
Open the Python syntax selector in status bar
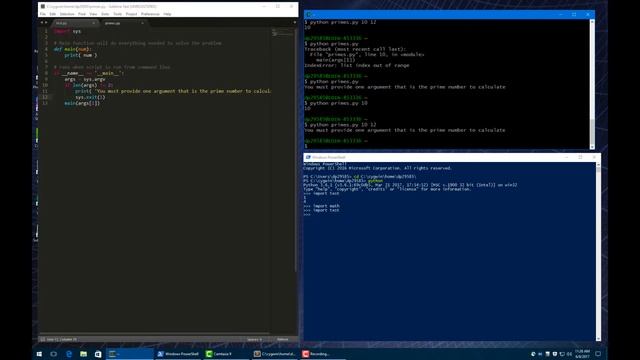pos(282,339)
